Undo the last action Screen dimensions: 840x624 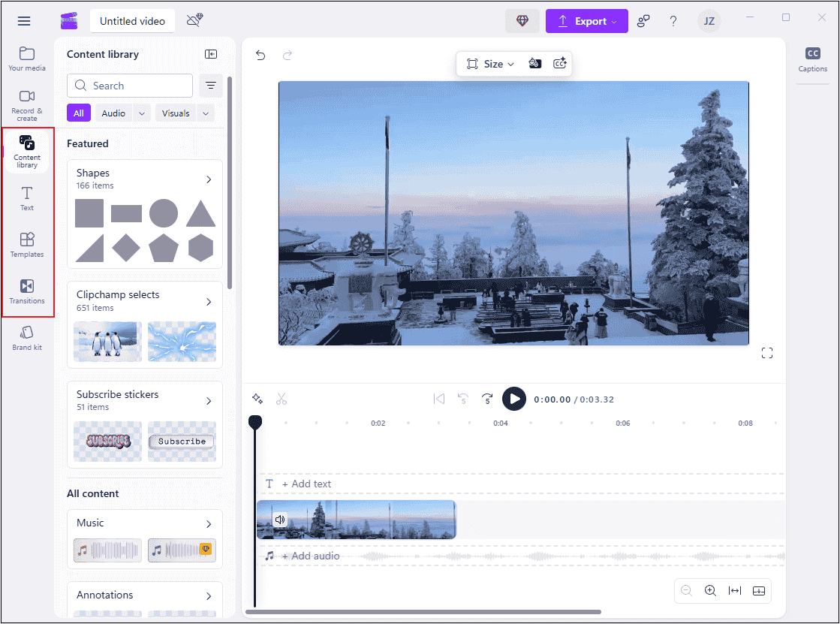(260, 56)
